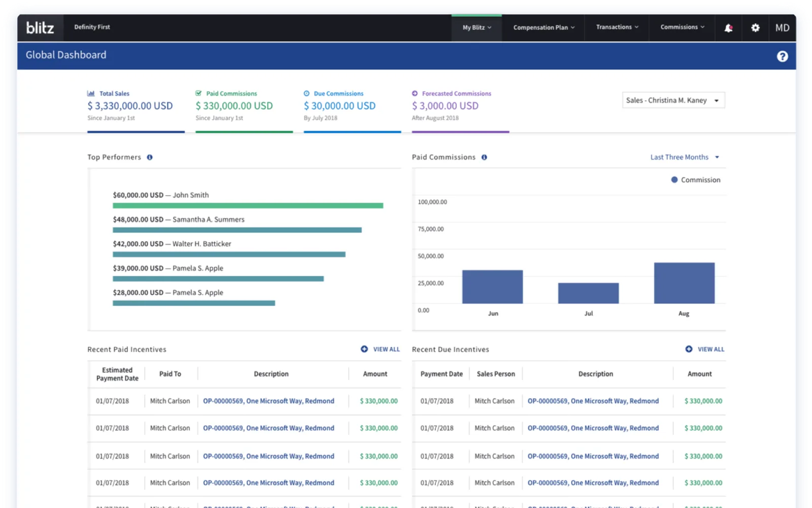Select the Total Sales summary tab

coord(136,110)
